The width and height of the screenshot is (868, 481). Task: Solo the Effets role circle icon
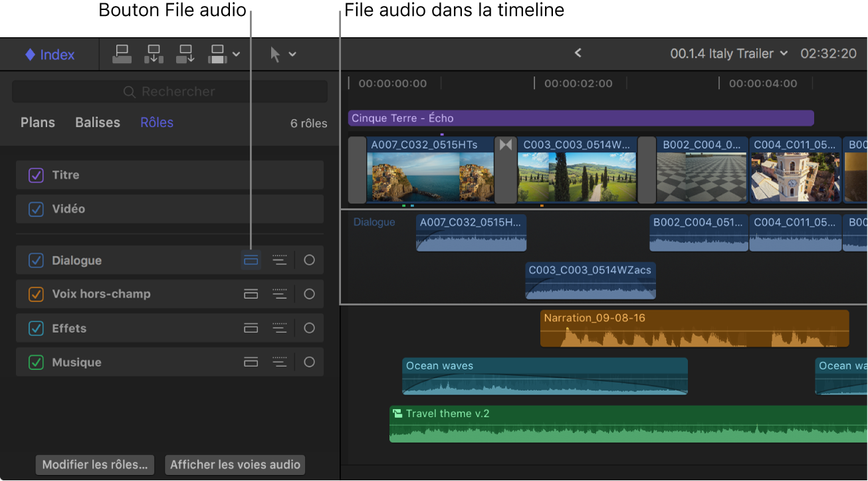point(308,328)
